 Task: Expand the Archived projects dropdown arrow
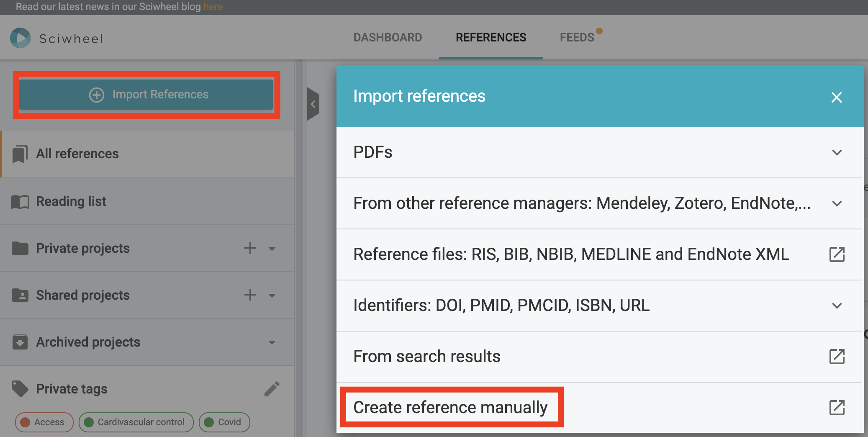tap(272, 342)
